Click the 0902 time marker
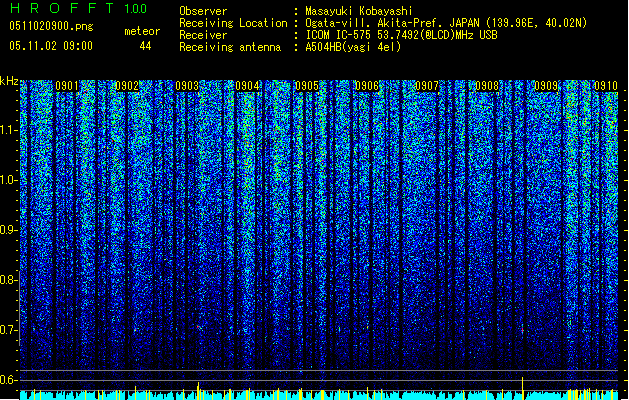Screen dimensions: 629x400 coord(127,86)
